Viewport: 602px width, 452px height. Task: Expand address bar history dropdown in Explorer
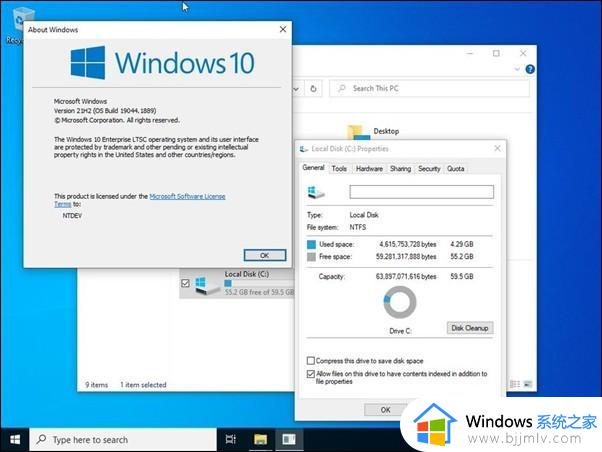pos(296,89)
